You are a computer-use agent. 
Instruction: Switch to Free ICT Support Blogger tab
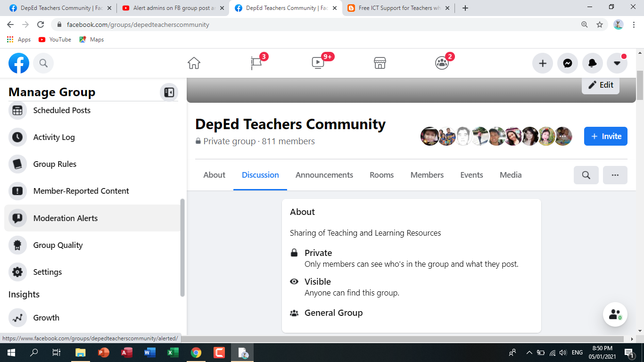coord(398,8)
